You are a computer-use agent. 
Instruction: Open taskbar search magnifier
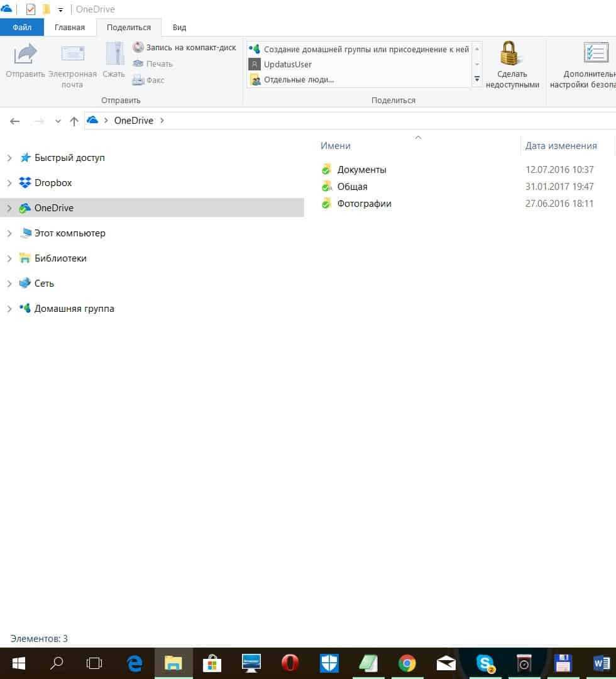57,663
